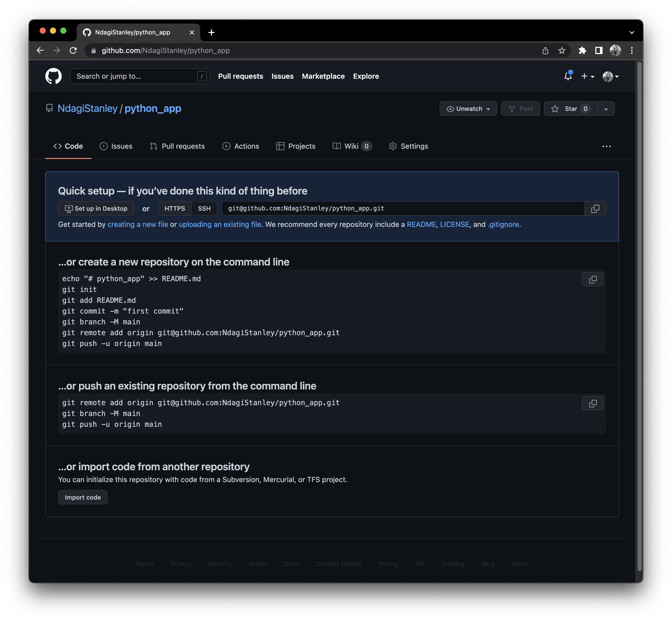Switch the remote URL to HTTPS

pos(175,208)
